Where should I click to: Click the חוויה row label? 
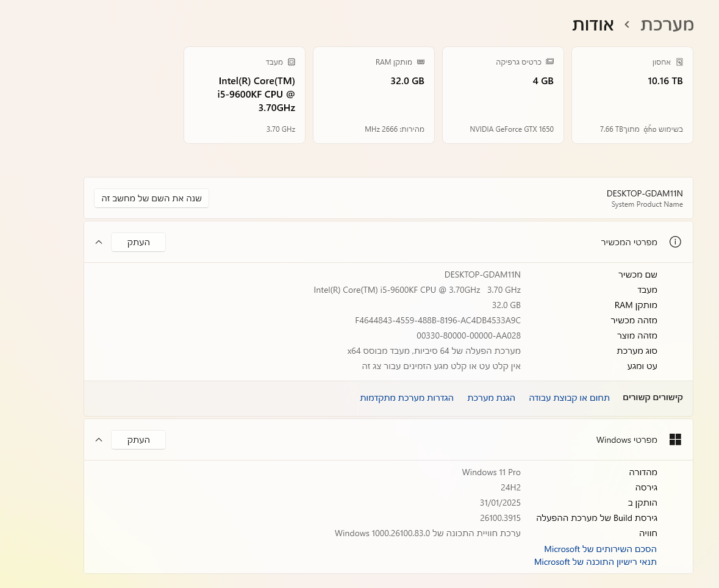pyautogui.click(x=648, y=533)
